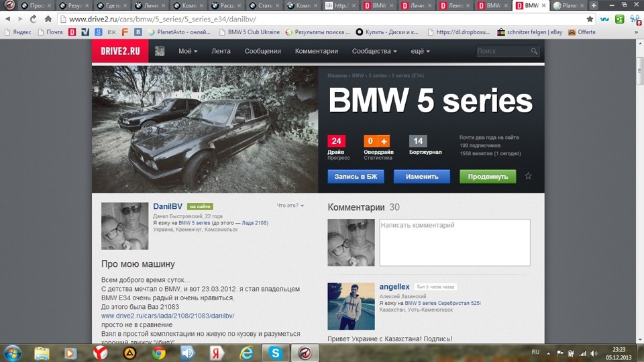Screen dimensions: 644x362
Task: Click the red '24' Драйв counter
Action: click(x=336, y=141)
